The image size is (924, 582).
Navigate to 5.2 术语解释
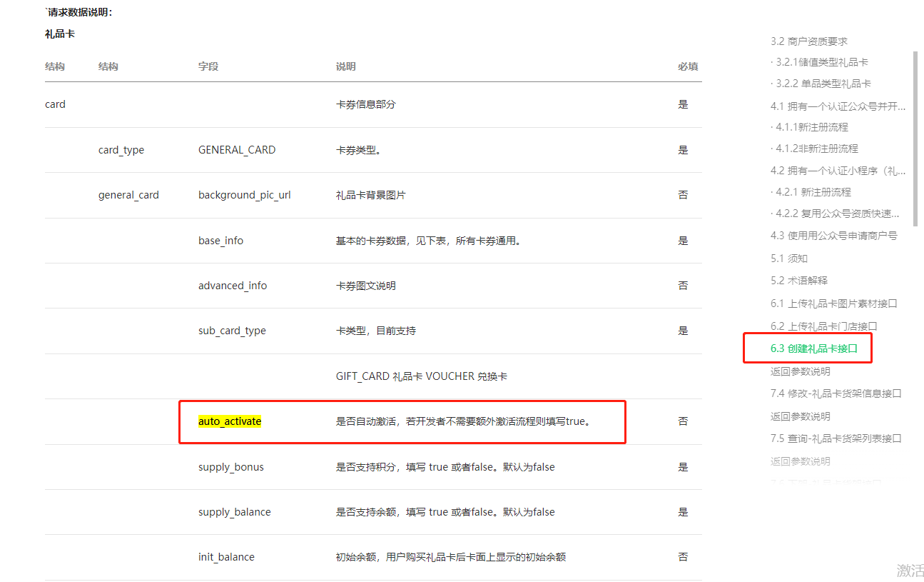[x=799, y=281]
